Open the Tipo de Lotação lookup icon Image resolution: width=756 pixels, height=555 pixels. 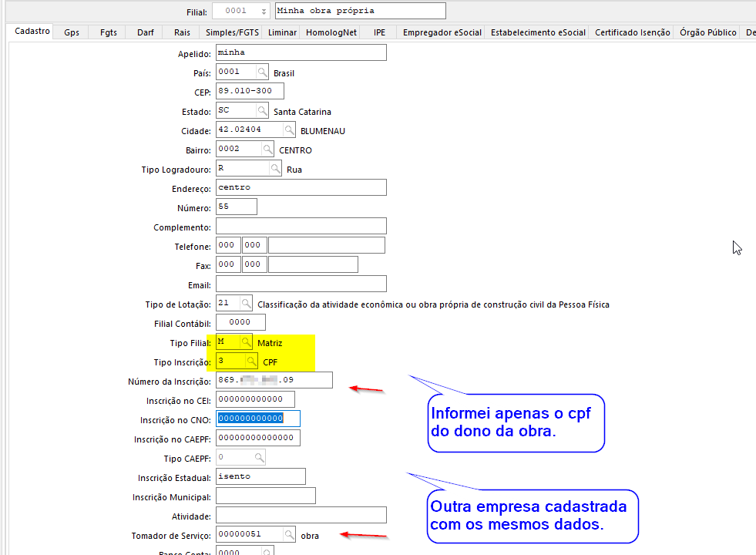click(246, 304)
